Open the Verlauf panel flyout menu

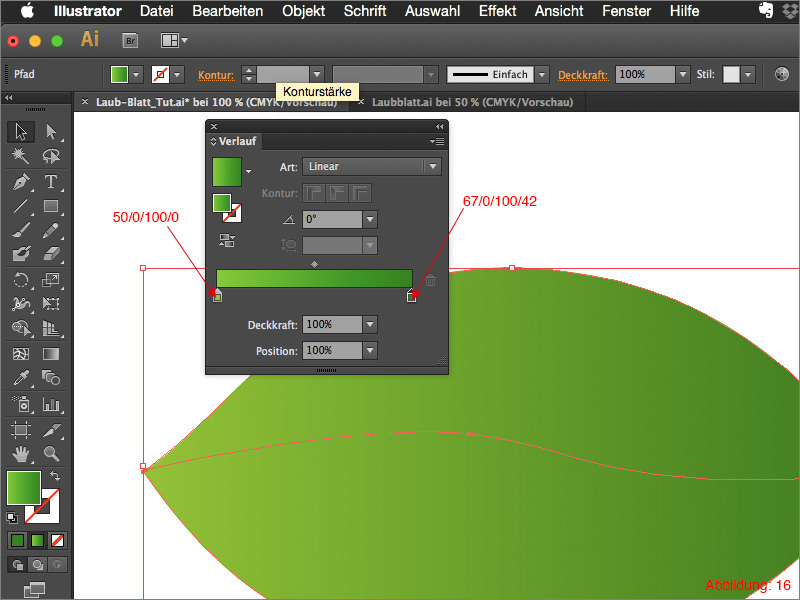click(x=436, y=139)
